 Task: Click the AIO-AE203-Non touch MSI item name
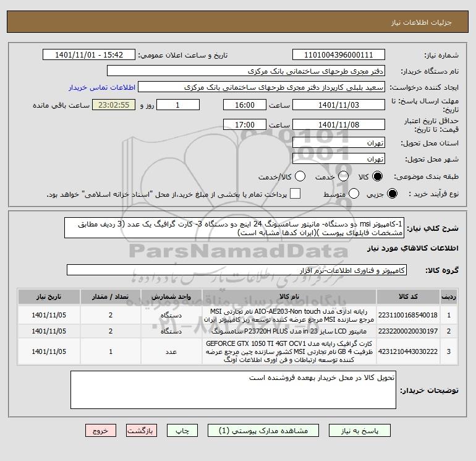point(289,316)
